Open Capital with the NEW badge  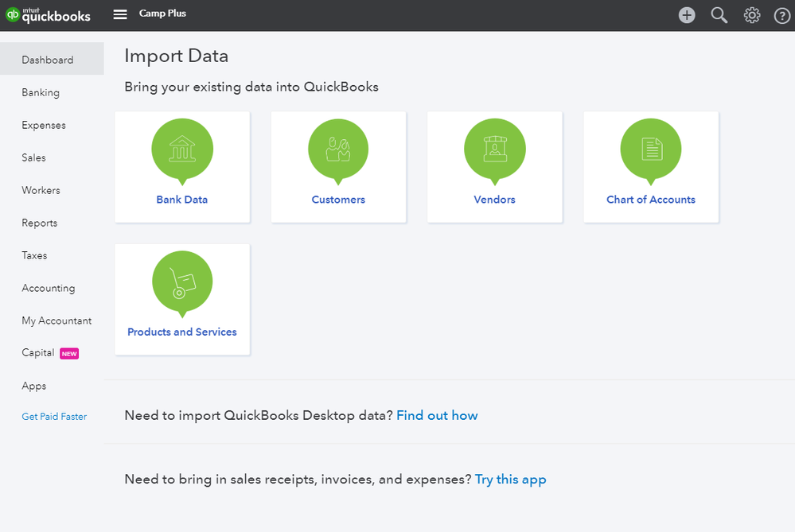[38, 353]
